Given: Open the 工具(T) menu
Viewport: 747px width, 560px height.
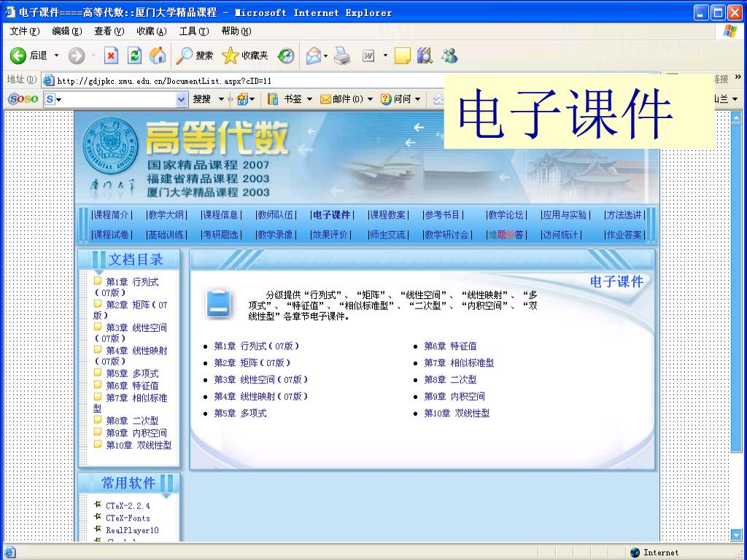Looking at the screenshot, I should pos(194,31).
